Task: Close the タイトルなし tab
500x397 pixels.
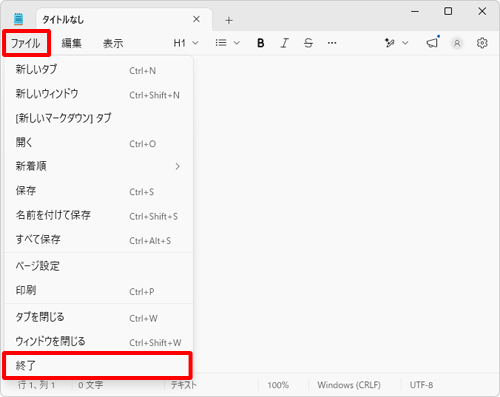Action: tap(197, 19)
